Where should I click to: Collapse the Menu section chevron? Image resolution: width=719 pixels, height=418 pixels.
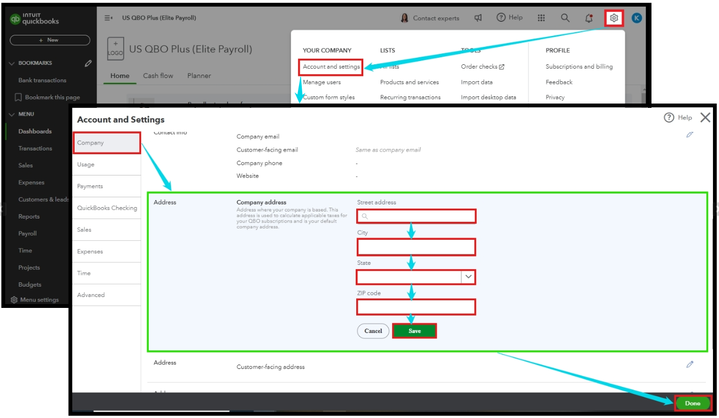pos(12,114)
